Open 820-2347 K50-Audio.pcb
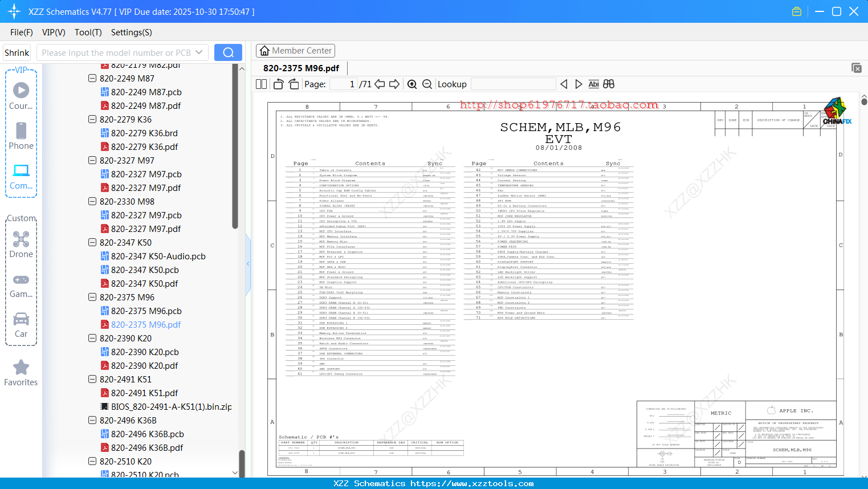868x489 pixels. pyautogui.click(x=158, y=256)
